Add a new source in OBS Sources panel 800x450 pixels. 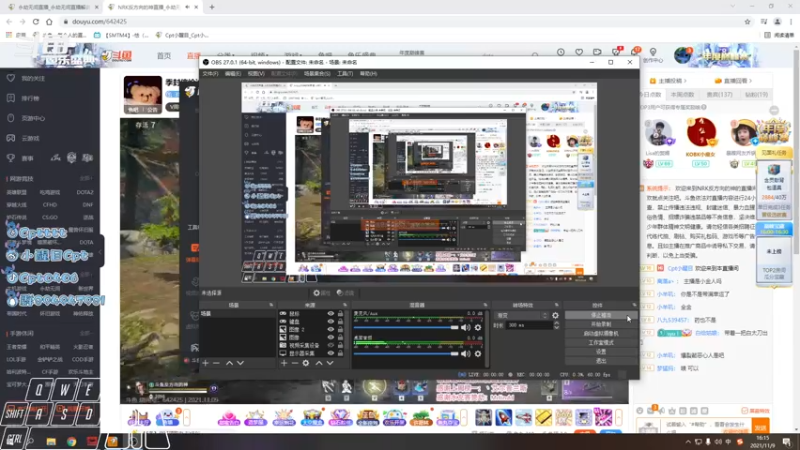284,363
